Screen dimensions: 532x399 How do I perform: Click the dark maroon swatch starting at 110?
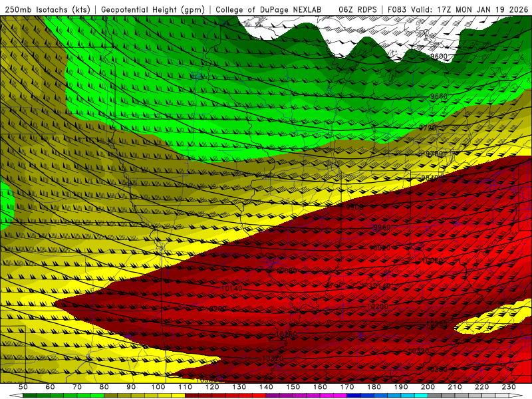tap(192, 396)
